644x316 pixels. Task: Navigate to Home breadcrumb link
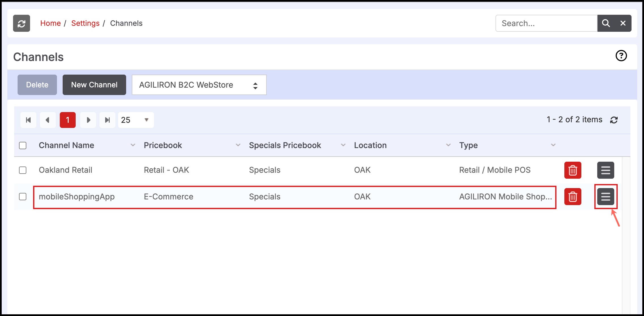(50, 23)
